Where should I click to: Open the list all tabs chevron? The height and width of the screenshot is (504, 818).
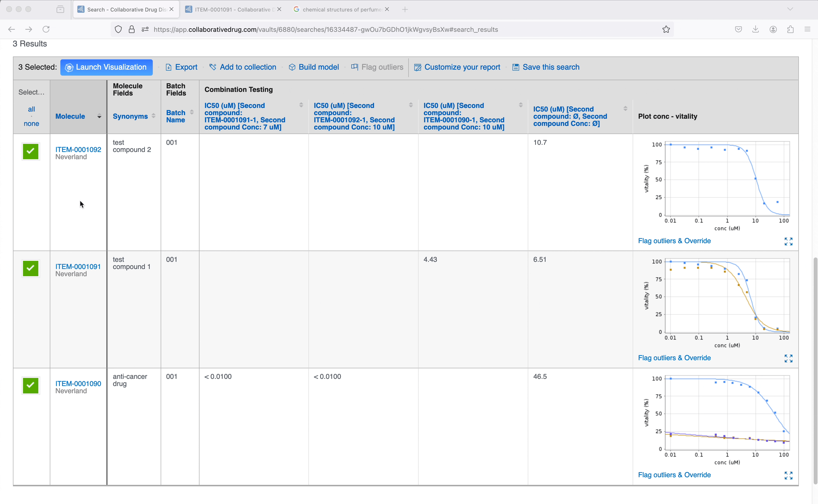(x=790, y=9)
